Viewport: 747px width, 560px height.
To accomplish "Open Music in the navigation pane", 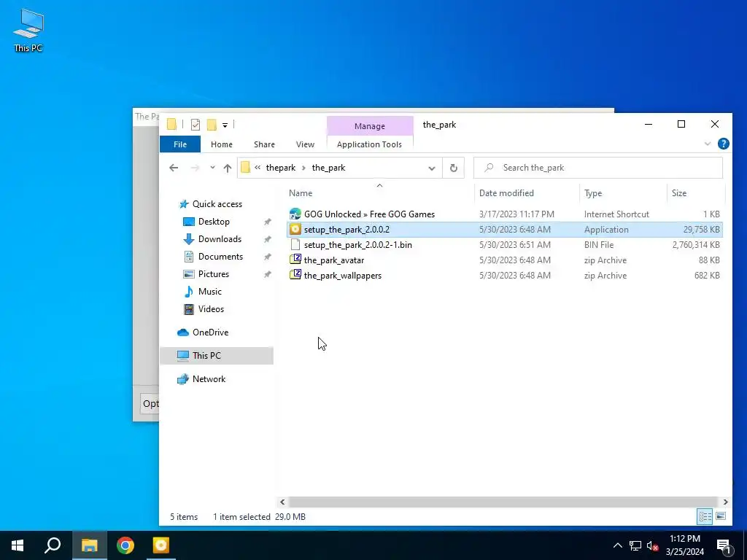I will pyautogui.click(x=209, y=292).
